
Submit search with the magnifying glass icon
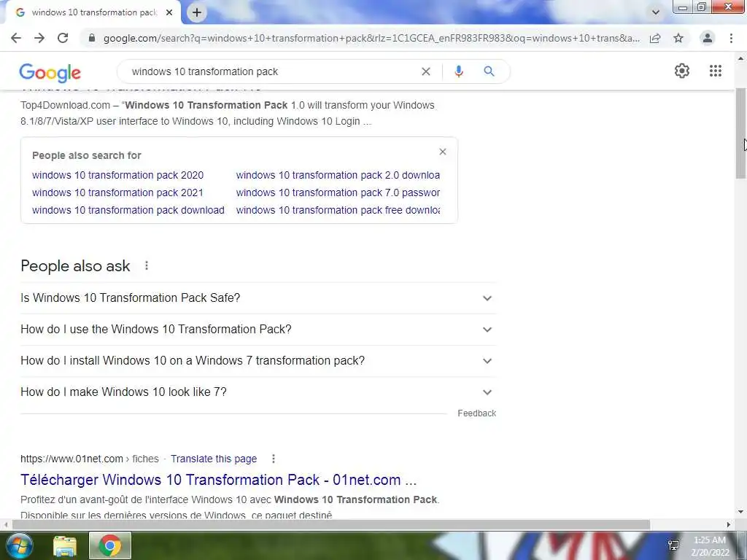[489, 71]
